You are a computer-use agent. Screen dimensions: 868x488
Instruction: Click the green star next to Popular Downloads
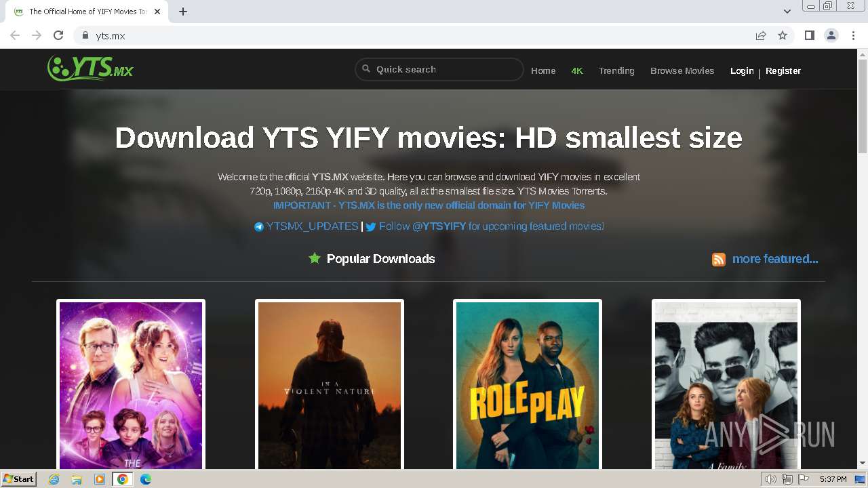click(315, 258)
